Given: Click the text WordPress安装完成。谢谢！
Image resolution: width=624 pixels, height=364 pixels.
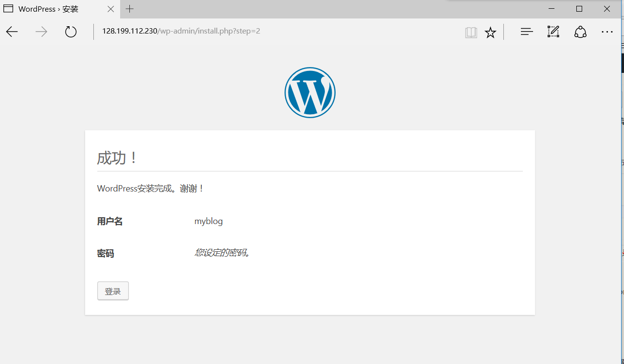Looking at the screenshot, I should click(151, 189).
